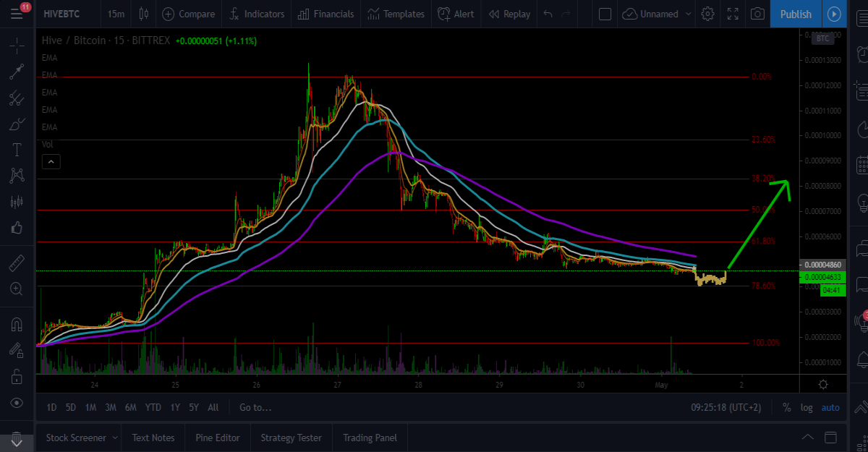Expand the bottom panel with up chevron
Screen dimensions: 868x452
808,438
